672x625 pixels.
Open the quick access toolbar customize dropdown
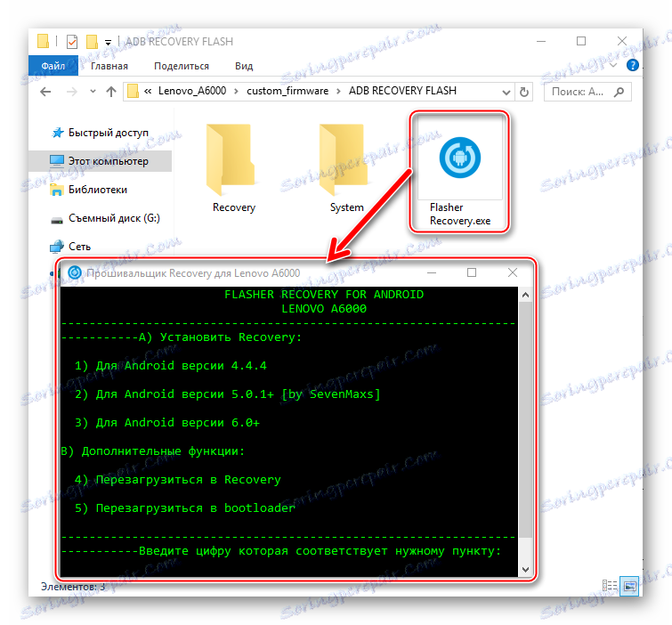(108, 43)
